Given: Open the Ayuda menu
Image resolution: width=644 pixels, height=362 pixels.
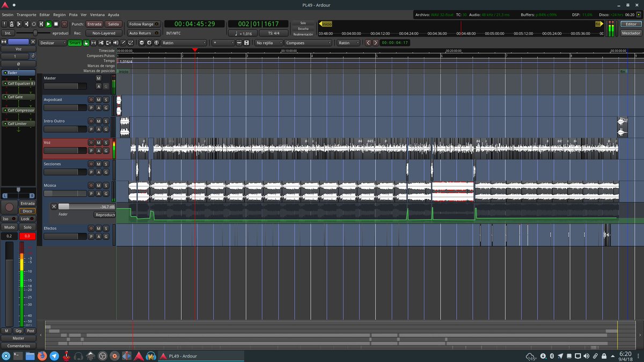Looking at the screenshot, I should [114, 14].
